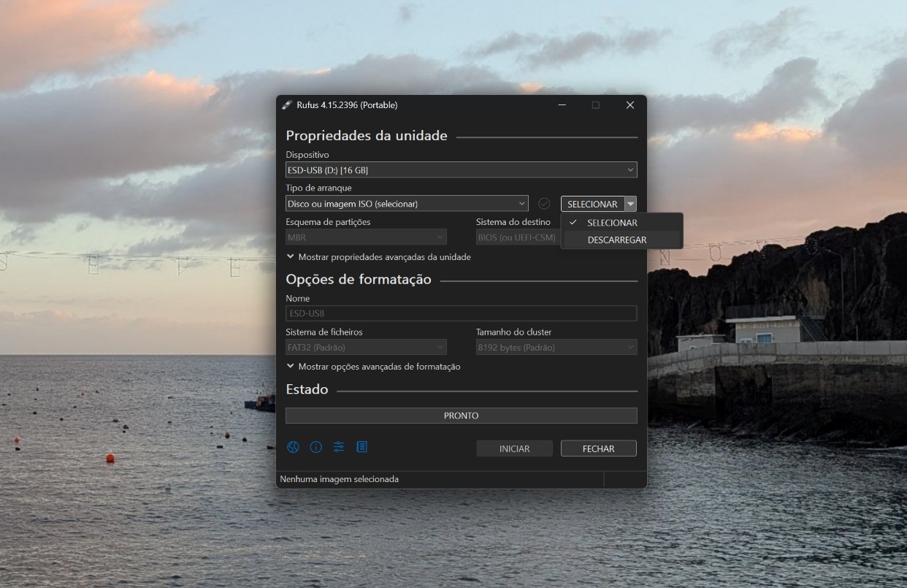The image size is (907, 588).
Task: Open Sistema de ficheiros FAT32 dropdown
Action: (x=366, y=347)
